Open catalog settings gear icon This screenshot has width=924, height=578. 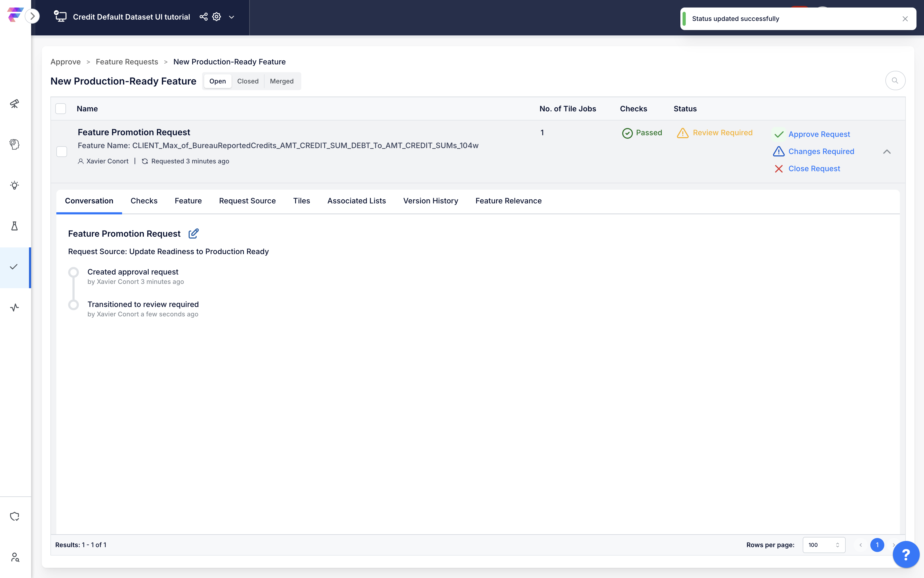pos(217,17)
